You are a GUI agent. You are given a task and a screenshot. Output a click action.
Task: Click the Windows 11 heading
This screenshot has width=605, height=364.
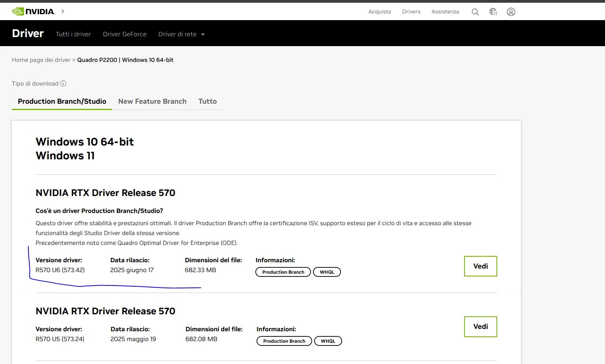65,156
